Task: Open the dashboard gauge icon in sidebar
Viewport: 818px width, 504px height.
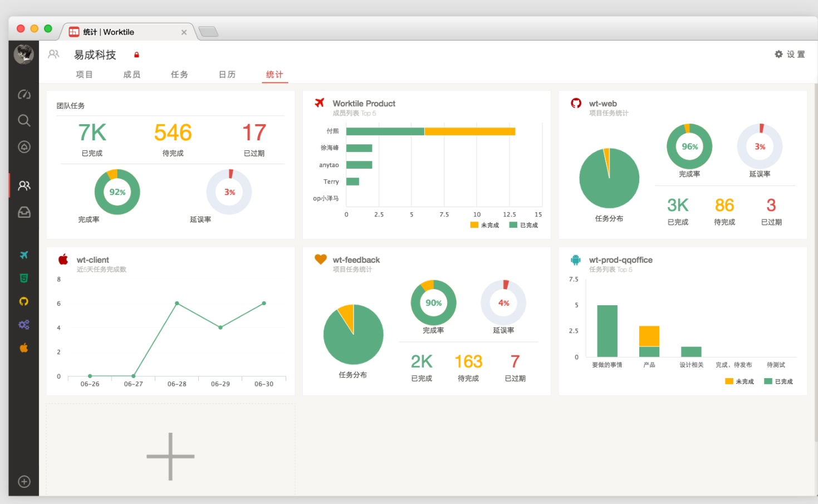Action: [x=24, y=95]
